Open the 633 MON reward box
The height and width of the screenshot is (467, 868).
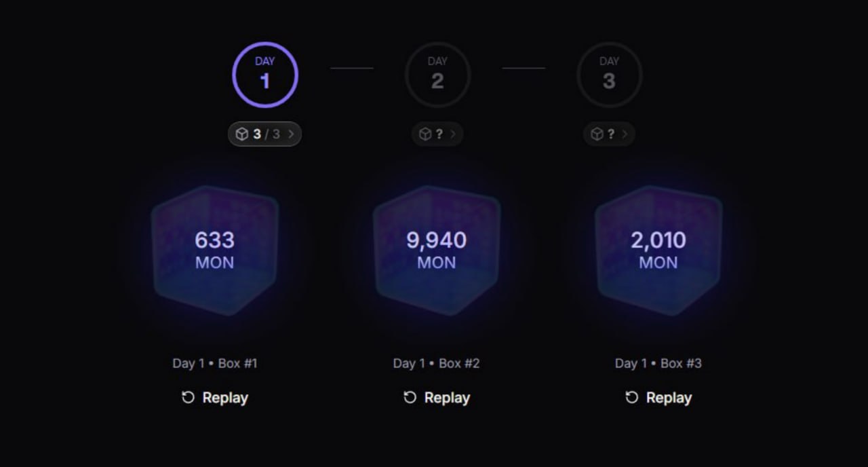[215, 250]
